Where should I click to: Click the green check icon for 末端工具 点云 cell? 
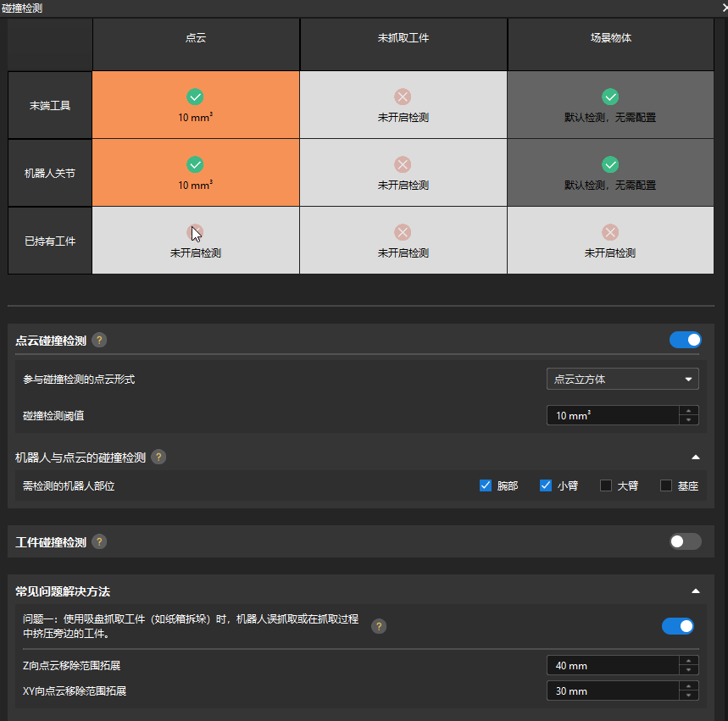point(195,96)
